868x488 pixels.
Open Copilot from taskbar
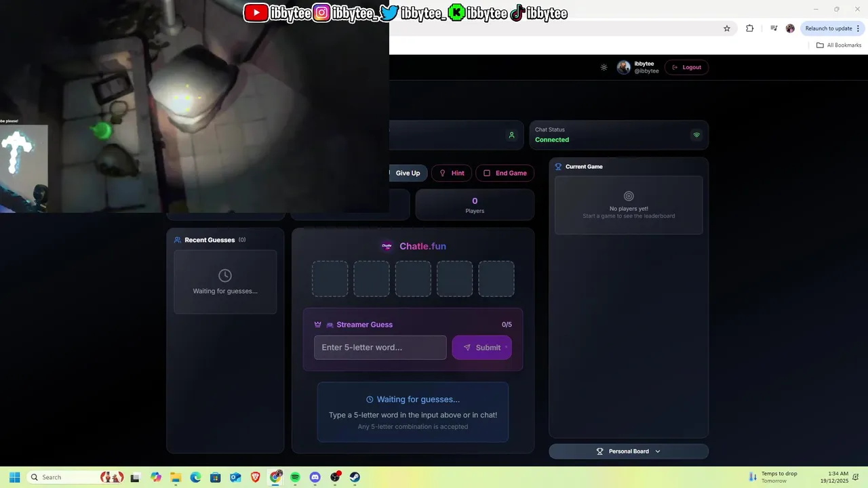[156, 477]
